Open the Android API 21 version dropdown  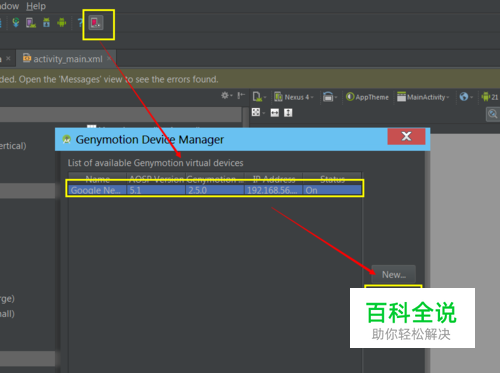click(490, 97)
